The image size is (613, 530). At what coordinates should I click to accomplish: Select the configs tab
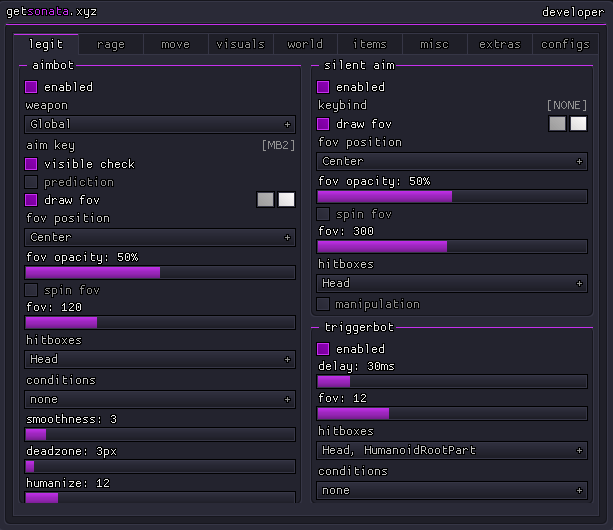pos(565,44)
